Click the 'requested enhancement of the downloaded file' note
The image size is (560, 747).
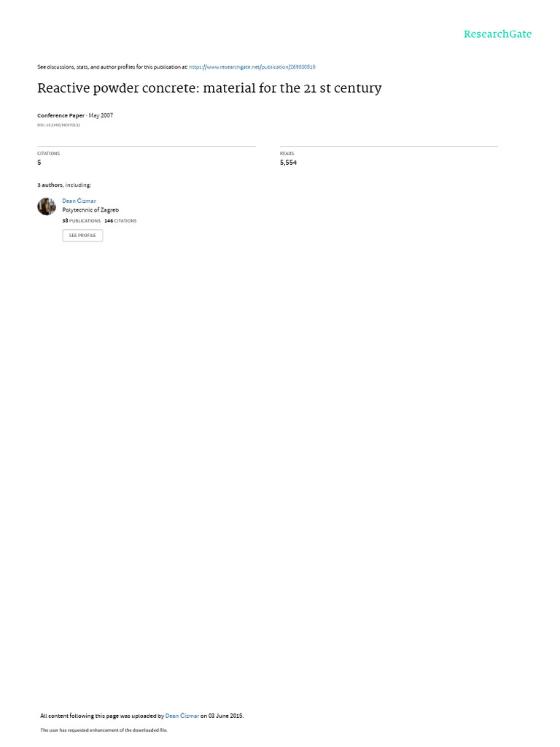104,729
